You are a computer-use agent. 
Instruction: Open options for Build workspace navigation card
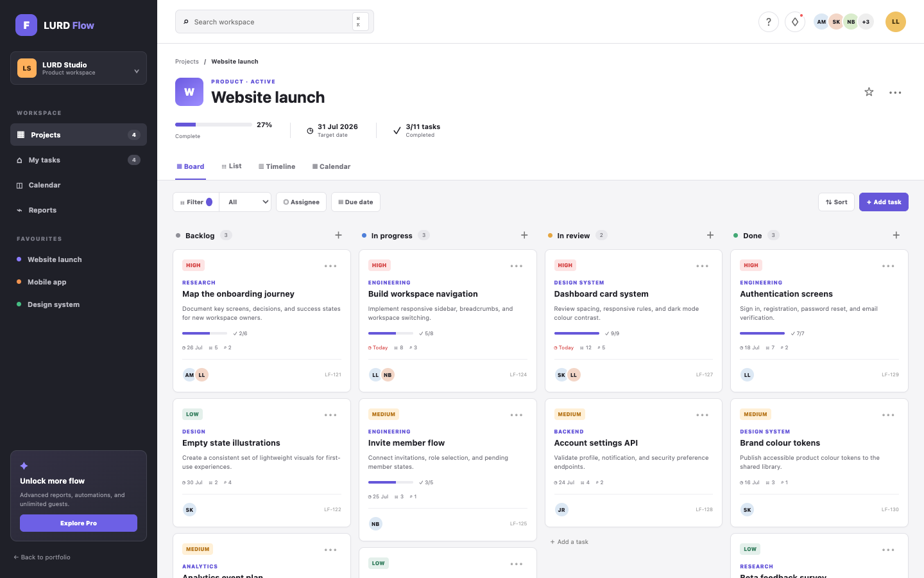click(x=517, y=266)
